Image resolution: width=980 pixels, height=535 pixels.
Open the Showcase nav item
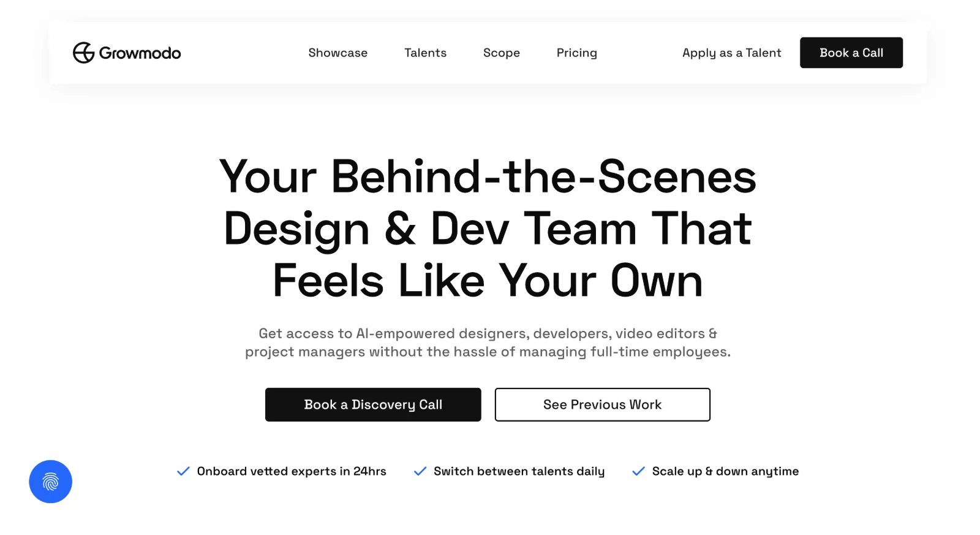[x=337, y=53]
